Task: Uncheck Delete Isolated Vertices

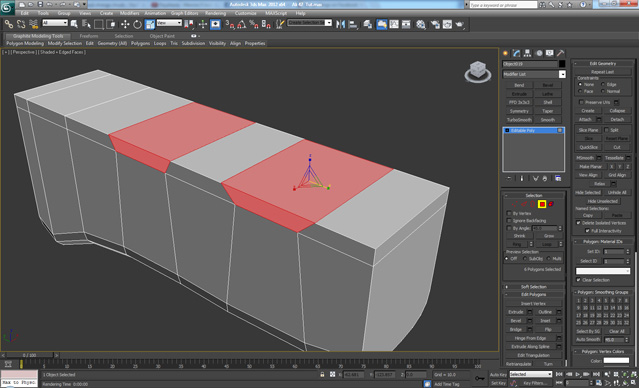Action: 578,223
